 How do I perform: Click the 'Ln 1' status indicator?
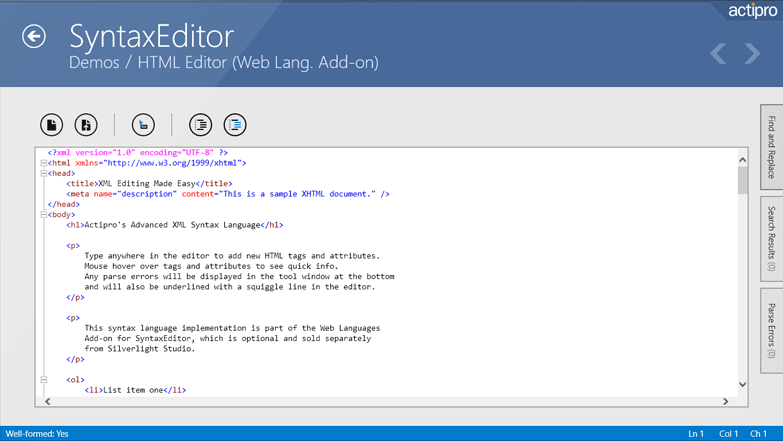coord(696,434)
